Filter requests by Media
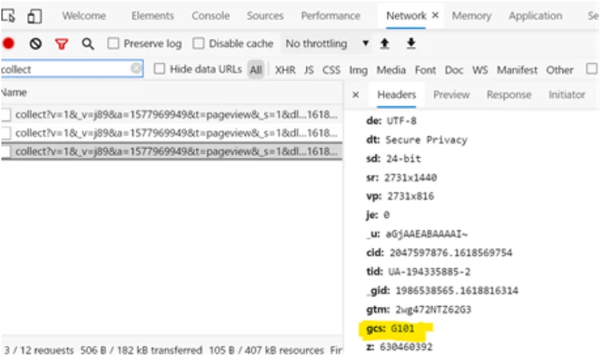Image resolution: width=603 pixels, height=364 pixels. pos(391,70)
